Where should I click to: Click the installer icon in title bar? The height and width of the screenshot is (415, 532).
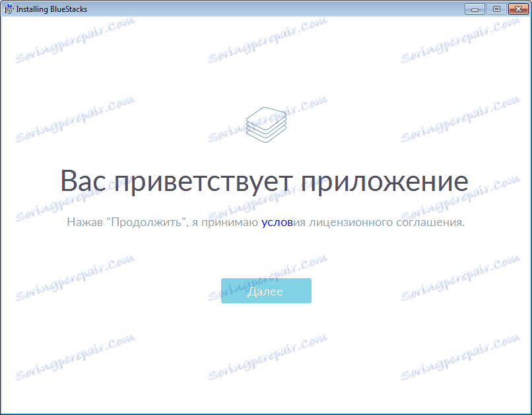point(9,9)
